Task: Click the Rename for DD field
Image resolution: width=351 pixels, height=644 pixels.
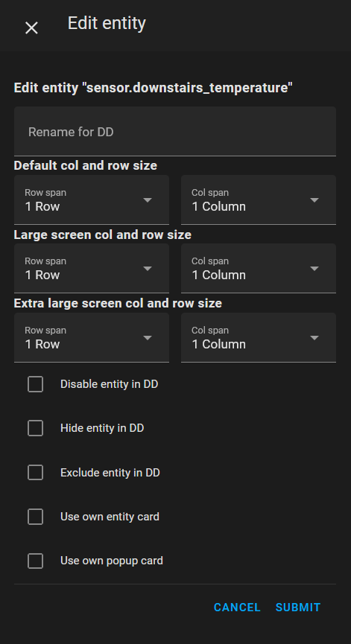Action: (x=175, y=132)
